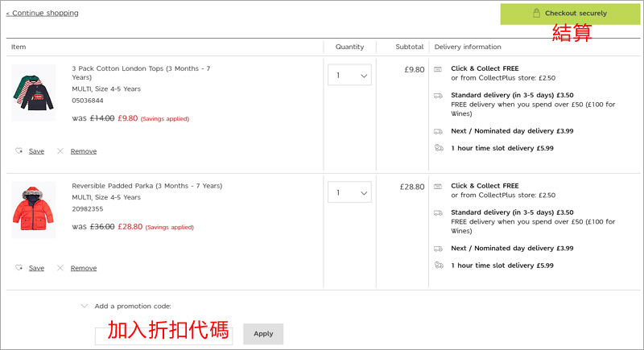Open the red Reversible Padded Parka thumbnail
The width and height of the screenshot is (644, 350).
(x=34, y=209)
